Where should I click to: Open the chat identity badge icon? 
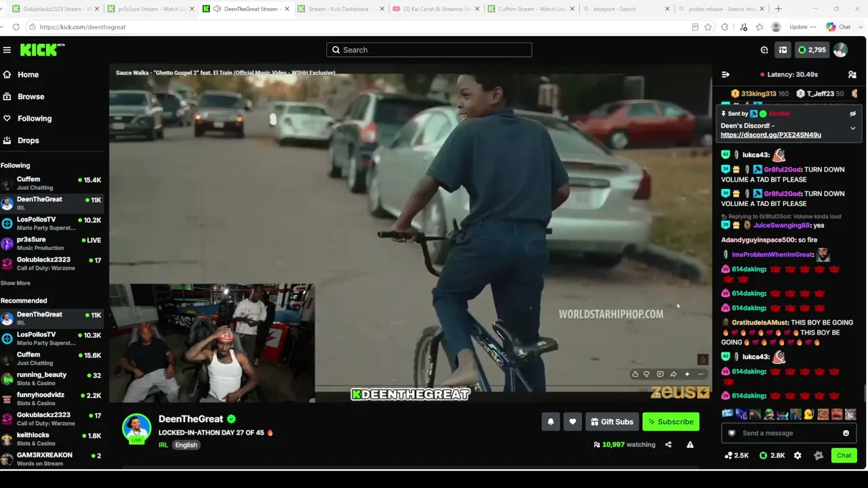coord(732,433)
